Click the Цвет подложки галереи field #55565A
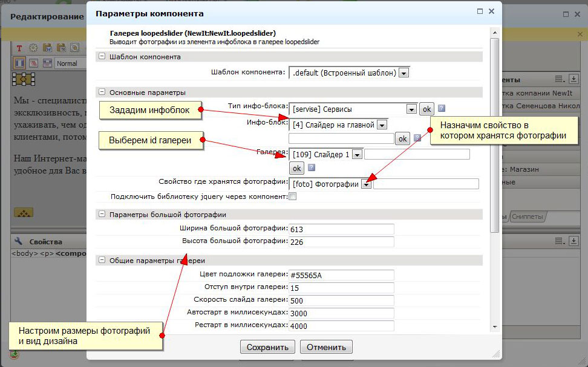Image resolution: width=588 pixels, height=367 pixels. 341,275
